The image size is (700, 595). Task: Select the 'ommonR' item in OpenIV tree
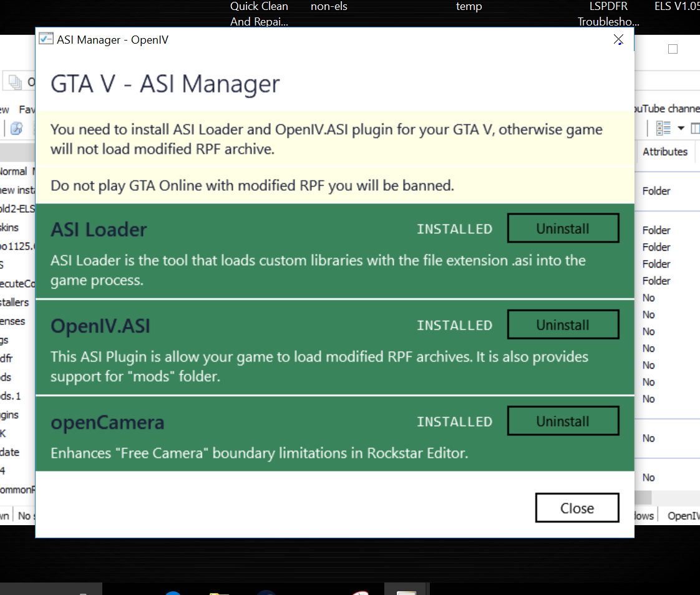coord(17,490)
